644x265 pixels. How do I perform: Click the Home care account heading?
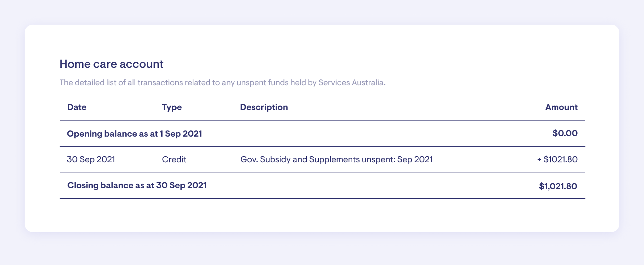pyautogui.click(x=112, y=64)
